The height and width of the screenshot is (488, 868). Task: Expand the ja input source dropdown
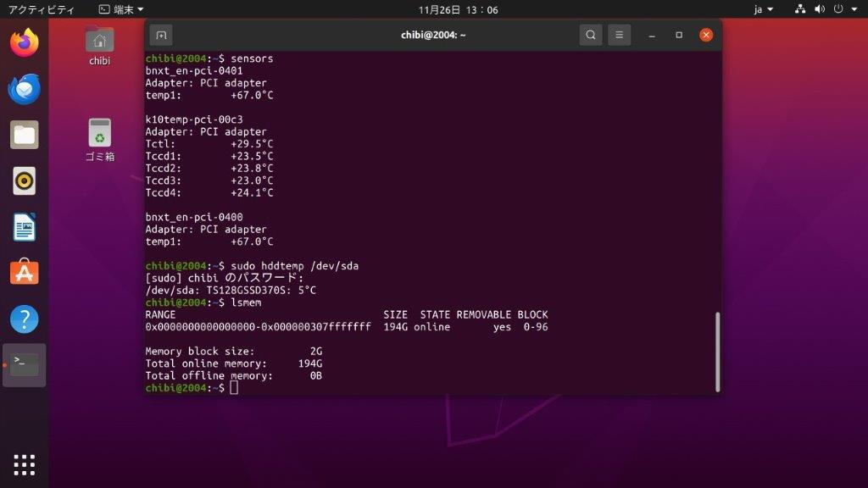coord(763,9)
